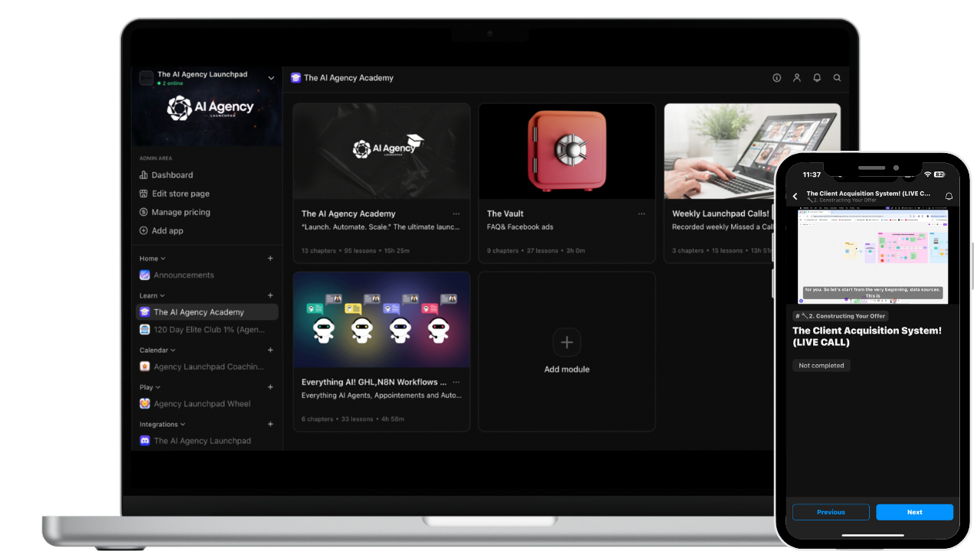Click the Add app plus-circle icon
The width and height of the screenshot is (980, 551).
(x=144, y=230)
